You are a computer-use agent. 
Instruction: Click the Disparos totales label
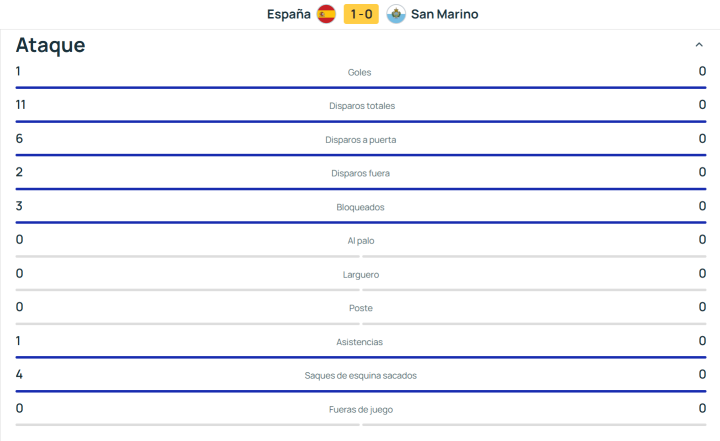360,106
